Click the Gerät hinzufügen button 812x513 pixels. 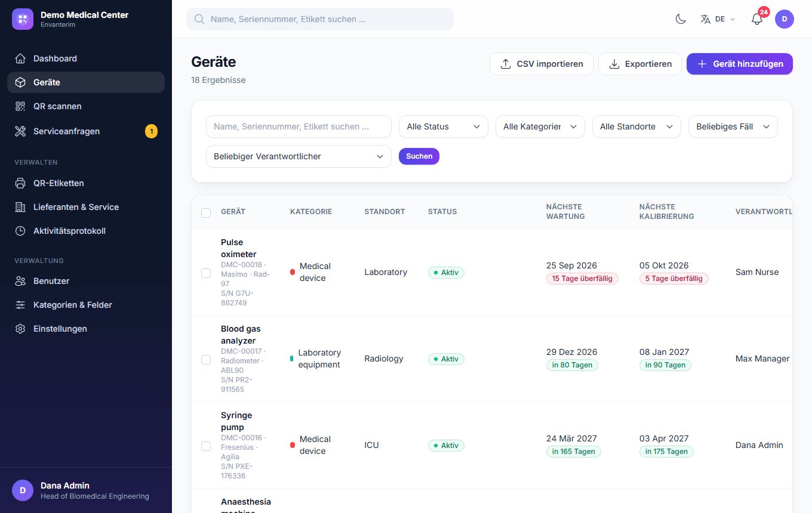coord(740,64)
